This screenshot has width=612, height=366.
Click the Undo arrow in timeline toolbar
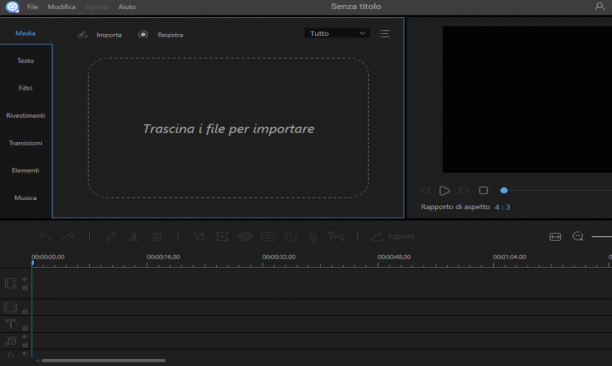45,236
